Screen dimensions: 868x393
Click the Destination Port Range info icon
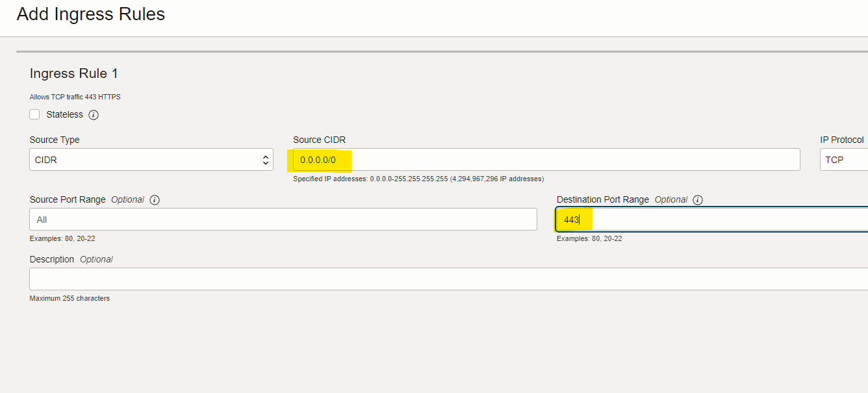point(697,199)
